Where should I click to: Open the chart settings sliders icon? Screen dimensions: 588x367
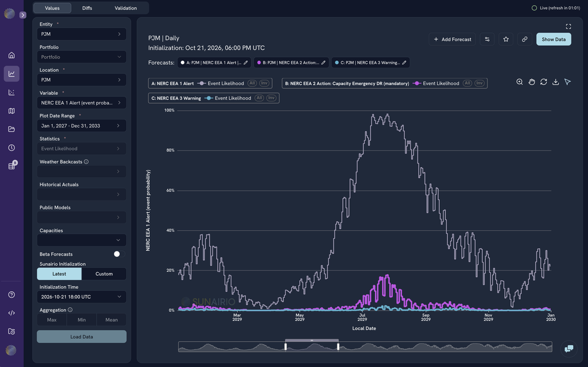tap(487, 40)
